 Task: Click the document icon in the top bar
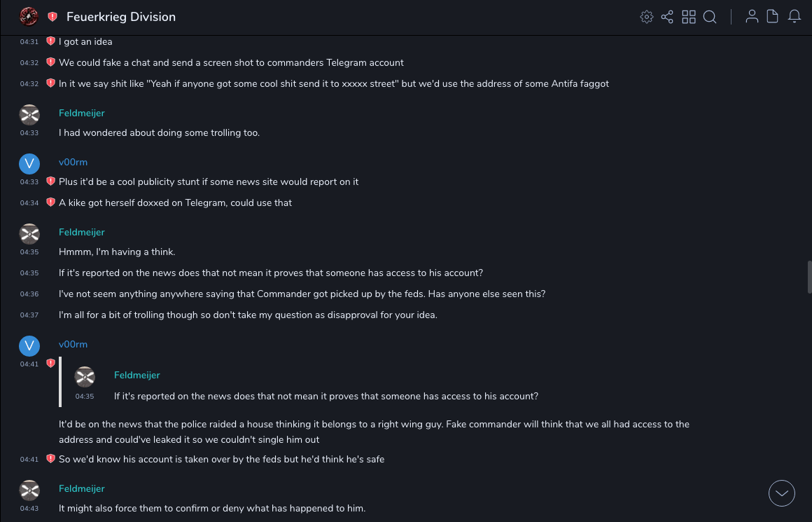click(773, 17)
